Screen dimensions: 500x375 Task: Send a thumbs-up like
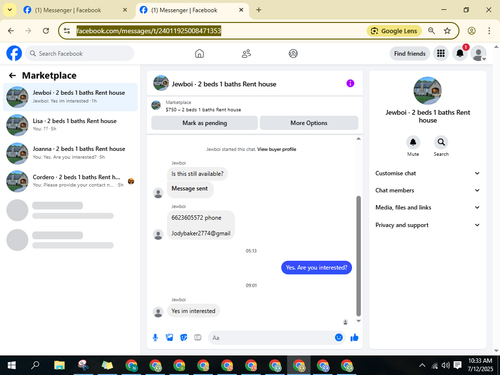point(354,338)
